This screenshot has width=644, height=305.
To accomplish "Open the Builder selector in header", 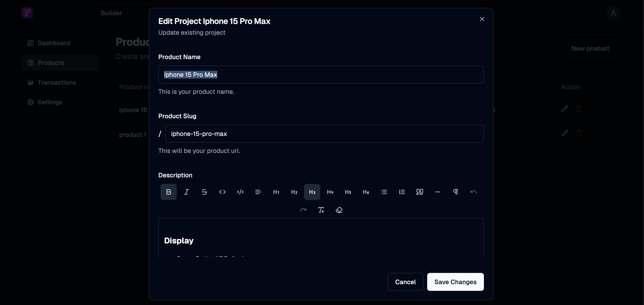I will 138,13.
